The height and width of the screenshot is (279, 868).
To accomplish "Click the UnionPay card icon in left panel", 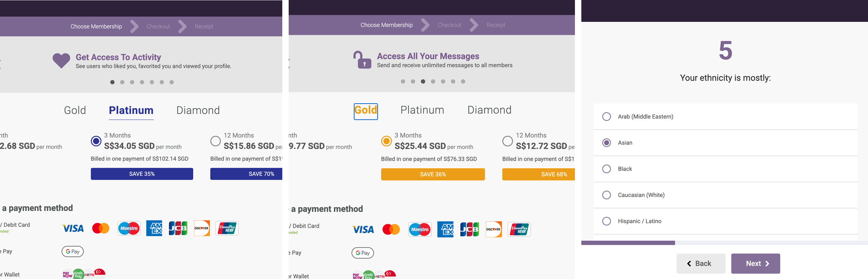I will [x=227, y=228].
